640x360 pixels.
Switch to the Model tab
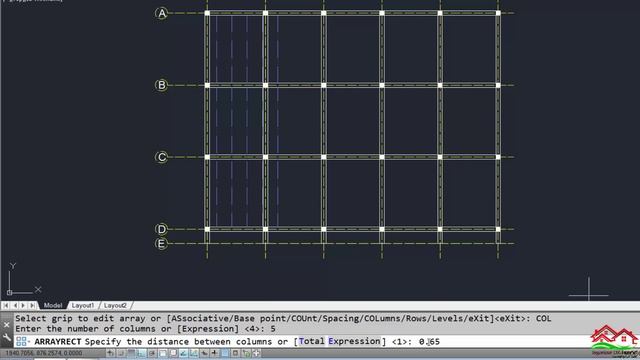(53, 305)
